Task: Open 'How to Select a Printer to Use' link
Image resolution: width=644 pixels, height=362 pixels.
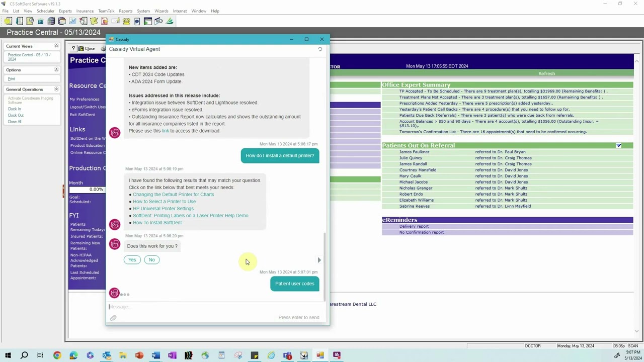Action: point(165,202)
